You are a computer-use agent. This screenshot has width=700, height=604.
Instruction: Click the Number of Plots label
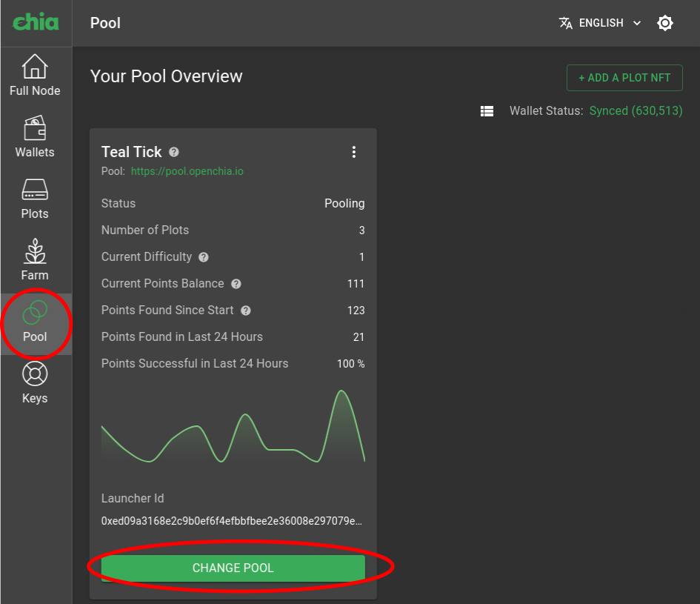pos(145,230)
